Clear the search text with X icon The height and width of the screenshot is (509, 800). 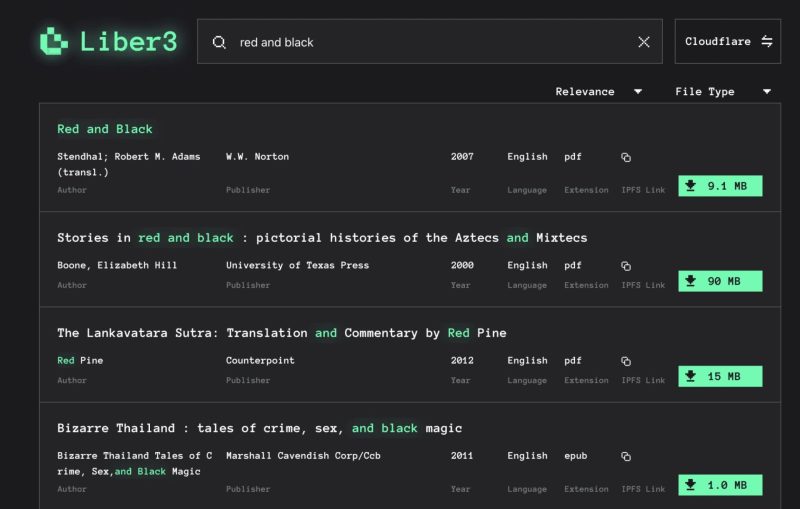point(644,42)
